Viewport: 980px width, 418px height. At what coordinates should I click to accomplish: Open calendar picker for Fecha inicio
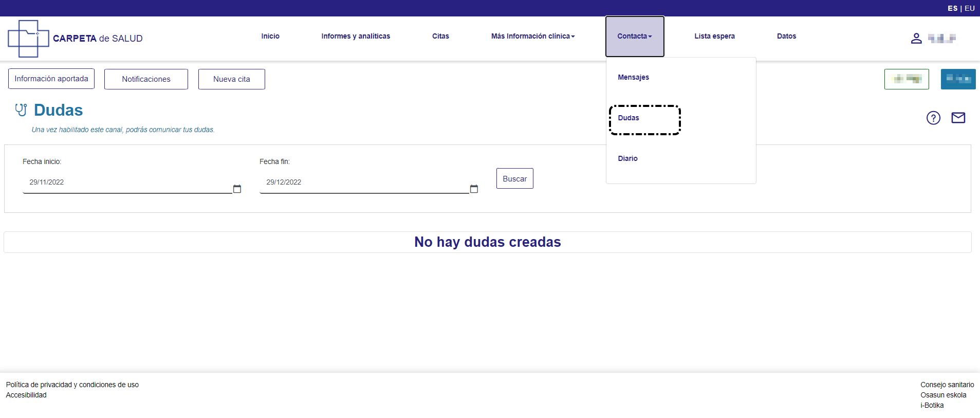[237, 189]
